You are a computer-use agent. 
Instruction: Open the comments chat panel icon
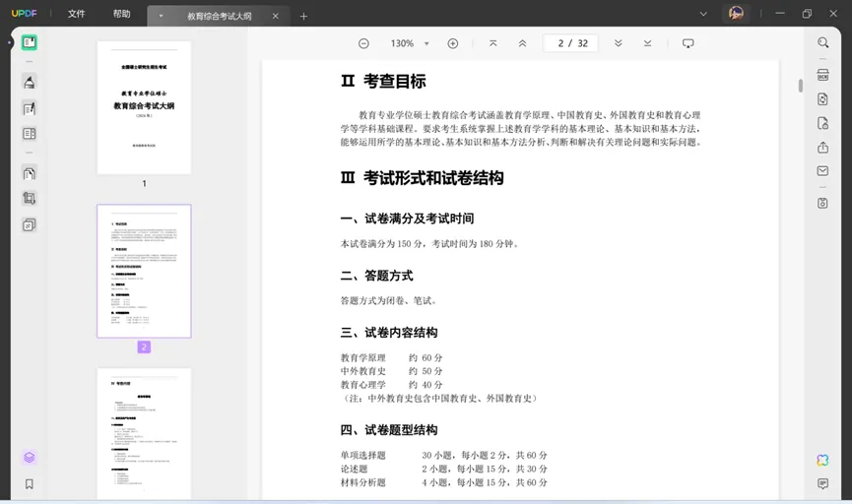coord(822,483)
